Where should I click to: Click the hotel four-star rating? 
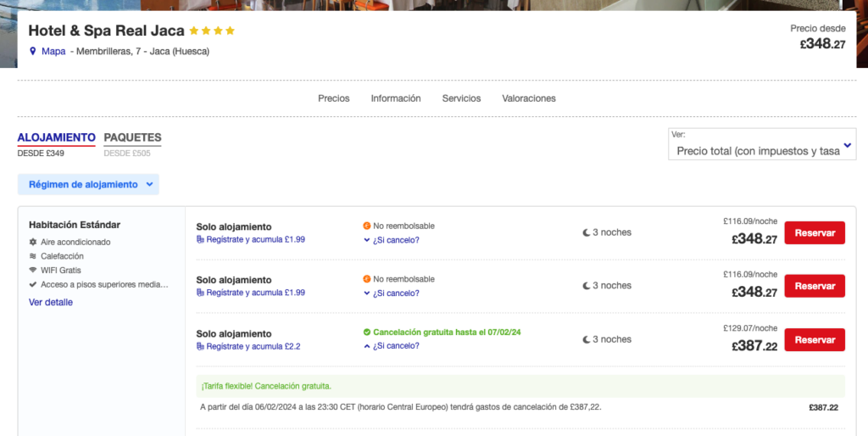click(x=212, y=31)
